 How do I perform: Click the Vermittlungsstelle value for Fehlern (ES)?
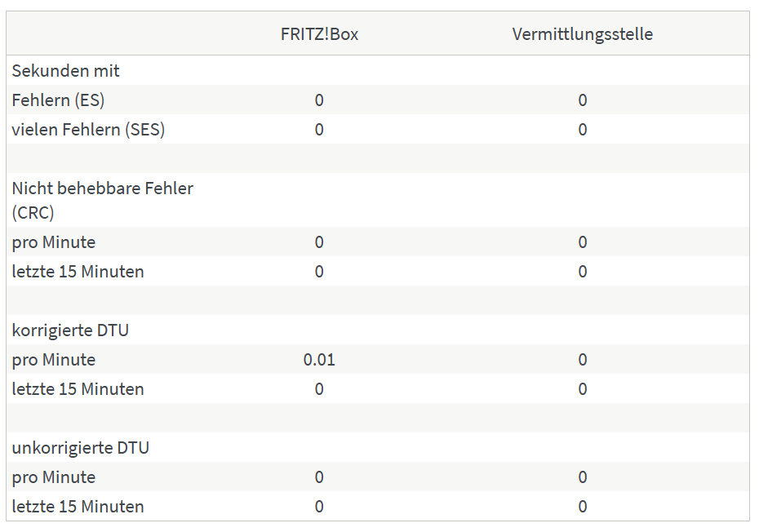point(582,100)
